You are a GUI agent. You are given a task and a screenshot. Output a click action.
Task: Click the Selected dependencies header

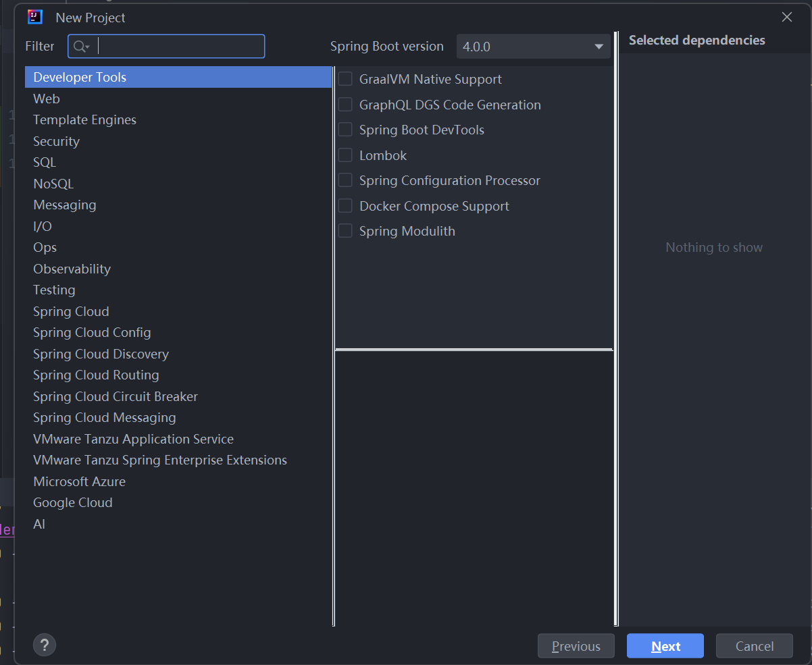696,41
